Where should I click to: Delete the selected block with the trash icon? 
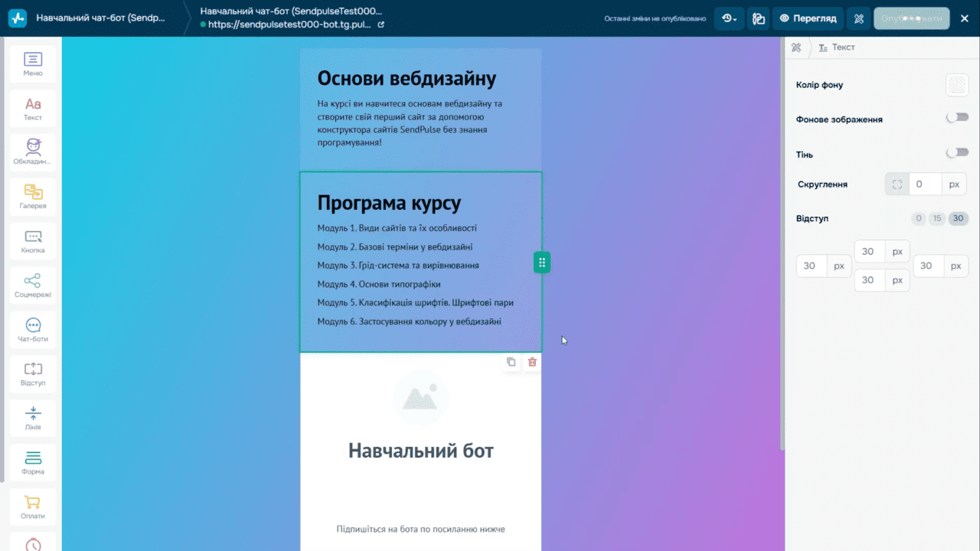[532, 362]
